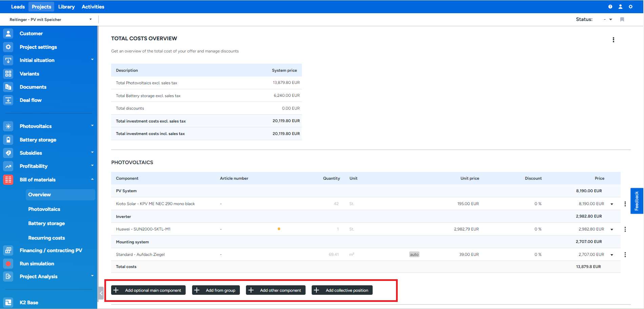The width and height of the screenshot is (644, 309).
Task: Open the Status dropdown
Action: [608, 20]
